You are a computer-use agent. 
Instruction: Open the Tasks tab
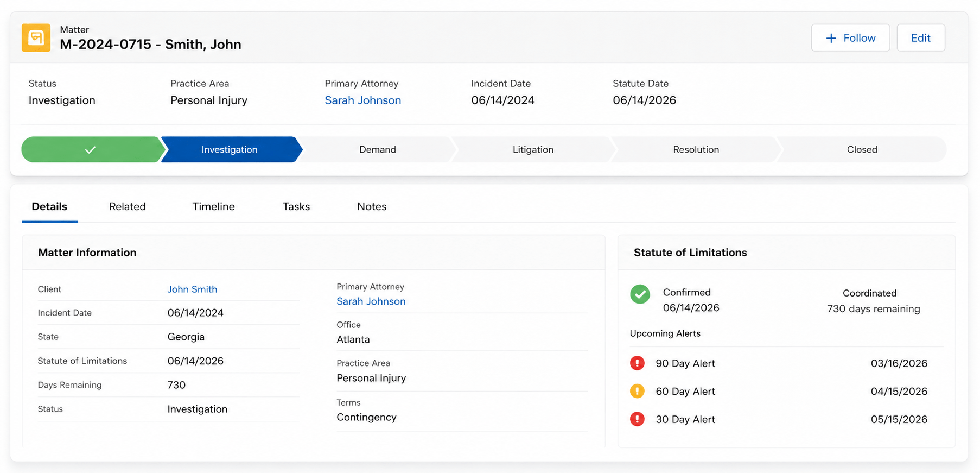pos(296,207)
